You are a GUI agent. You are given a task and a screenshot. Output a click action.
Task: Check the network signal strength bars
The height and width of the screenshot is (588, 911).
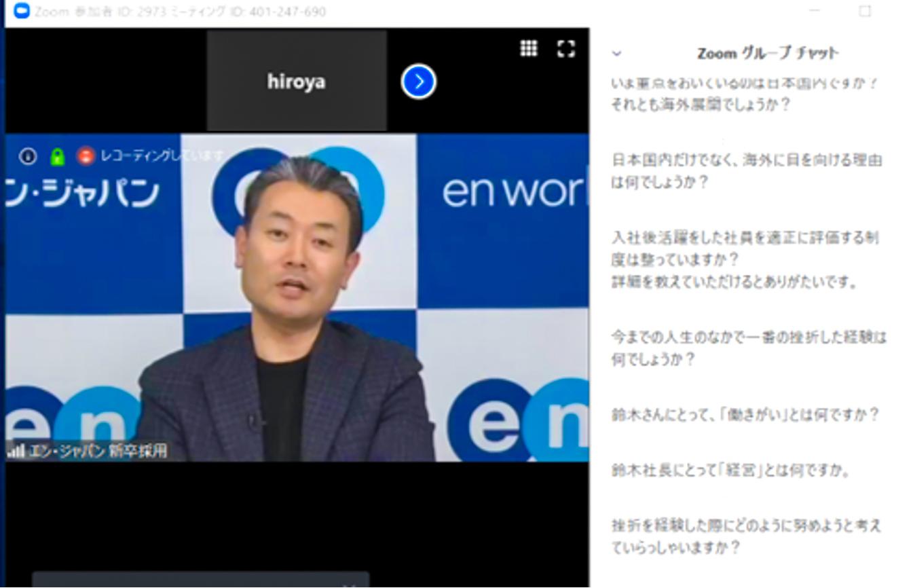pyautogui.click(x=16, y=451)
